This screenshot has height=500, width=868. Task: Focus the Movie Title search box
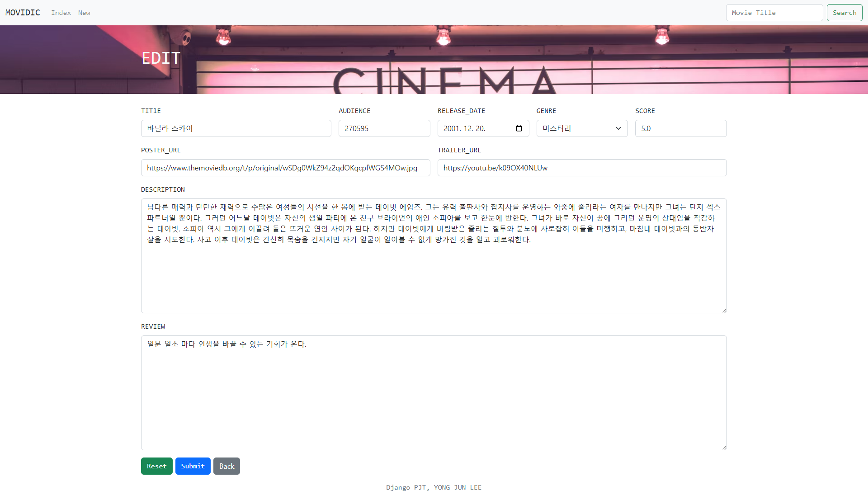(774, 13)
